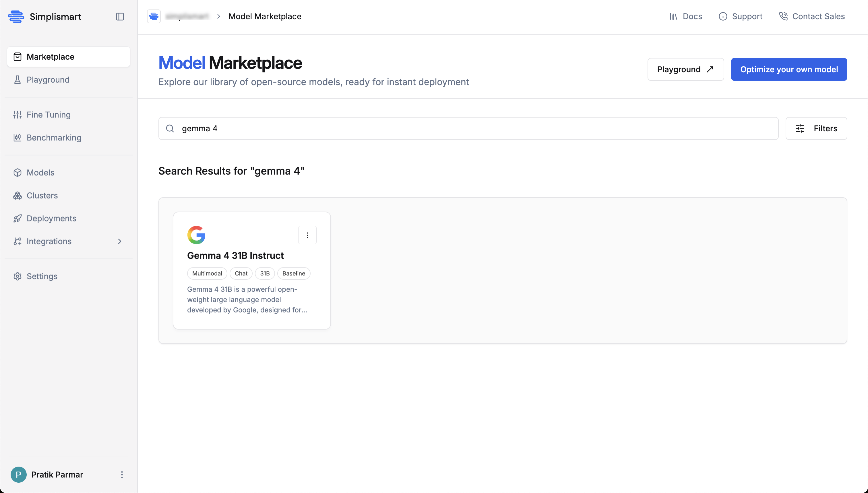Click the Baseline tag

point(294,273)
